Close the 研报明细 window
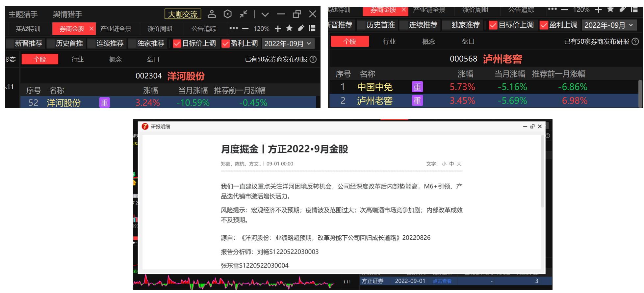644x293 pixels. tap(540, 127)
